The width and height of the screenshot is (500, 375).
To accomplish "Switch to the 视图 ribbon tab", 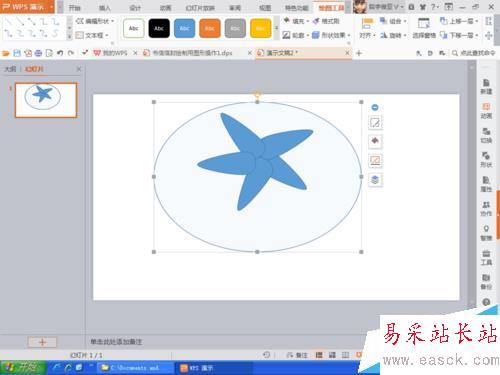I will click(265, 7).
